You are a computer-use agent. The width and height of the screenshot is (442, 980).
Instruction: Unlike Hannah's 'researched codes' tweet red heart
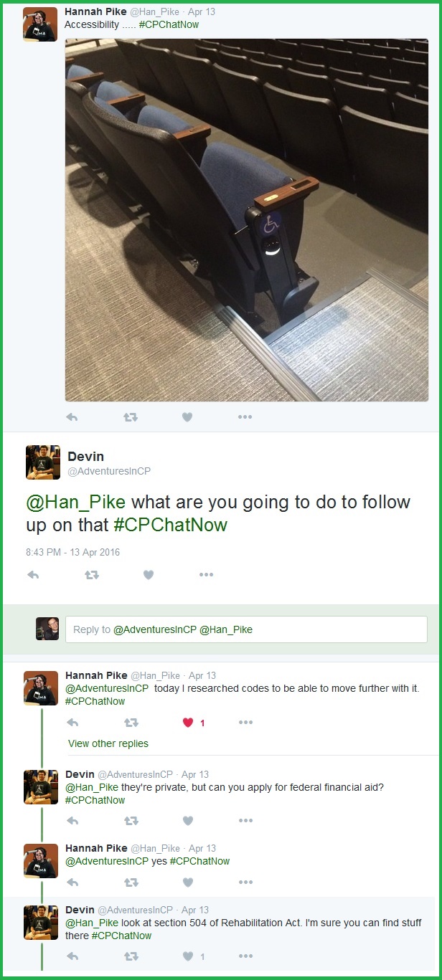pyautogui.click(x=189, y=723)
